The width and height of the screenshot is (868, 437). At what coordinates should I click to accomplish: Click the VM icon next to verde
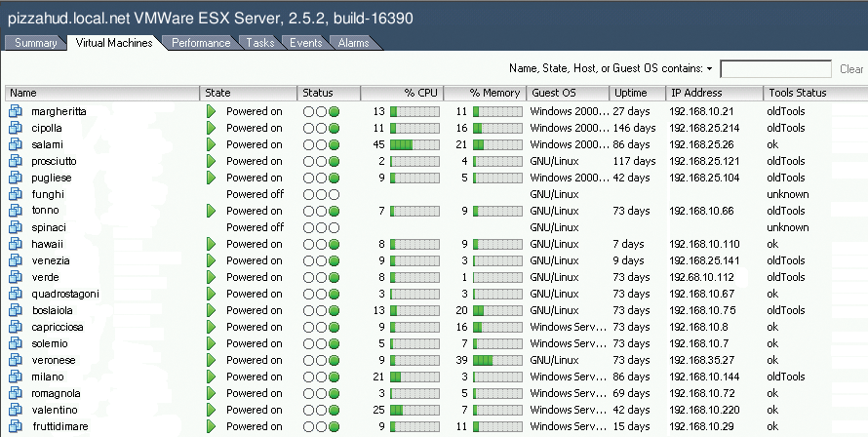click(16, 277)
